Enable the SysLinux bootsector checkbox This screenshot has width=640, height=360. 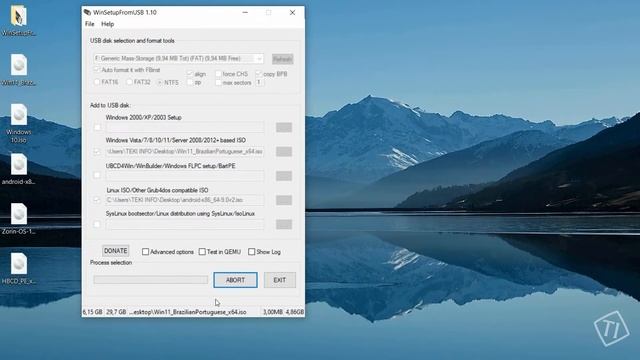(97, 224)
